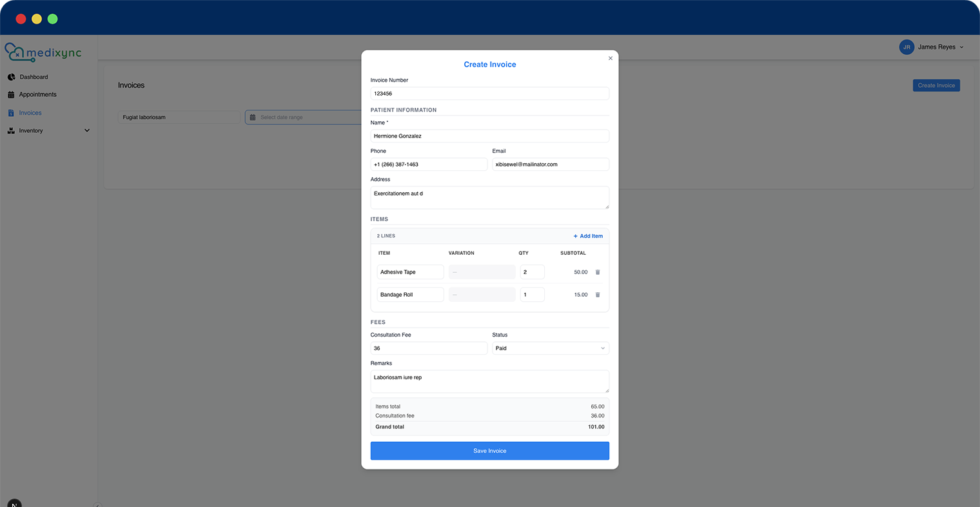This screenshot has width=980, height=507.
Task: Focus the patient Name field
Action: point(490,136)
